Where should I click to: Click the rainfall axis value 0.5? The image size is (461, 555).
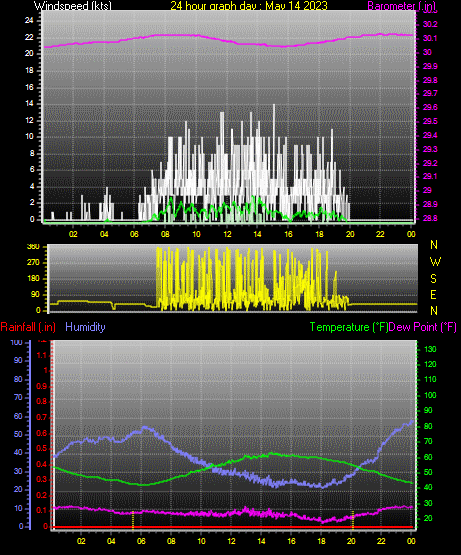[x=42, y=448]
